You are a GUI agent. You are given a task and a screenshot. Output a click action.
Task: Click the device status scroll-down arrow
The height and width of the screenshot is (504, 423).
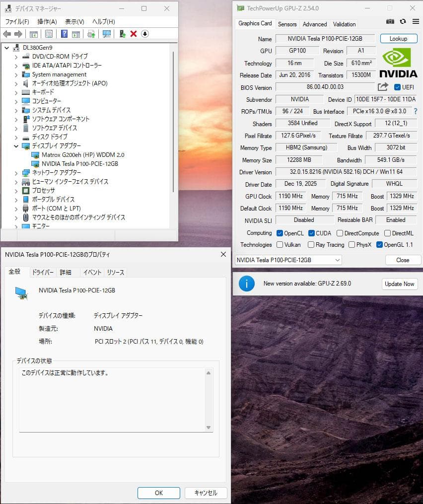coord(209,427)
